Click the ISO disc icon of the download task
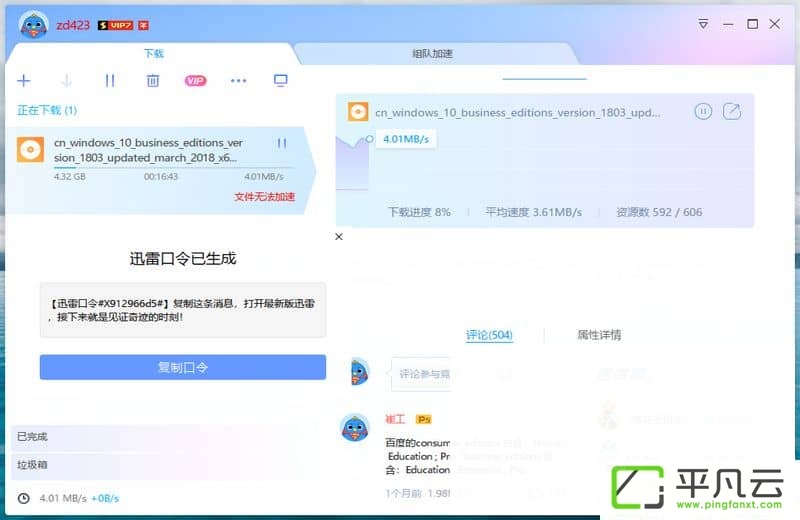Image resolution: width=800 pixels, height=520 pixels. click(30, 150)
